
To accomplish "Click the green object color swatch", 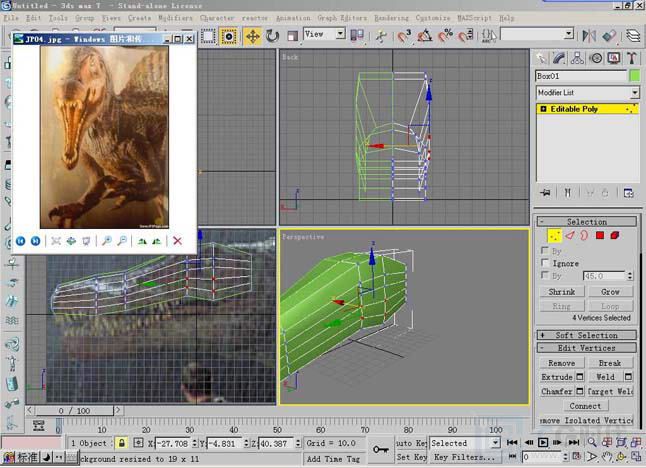I will tap(635, 76).
